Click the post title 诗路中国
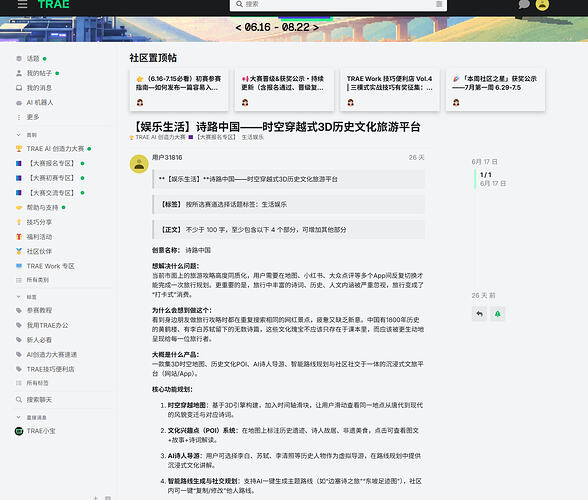Screen dimensions: 588x500 (277, 127)
